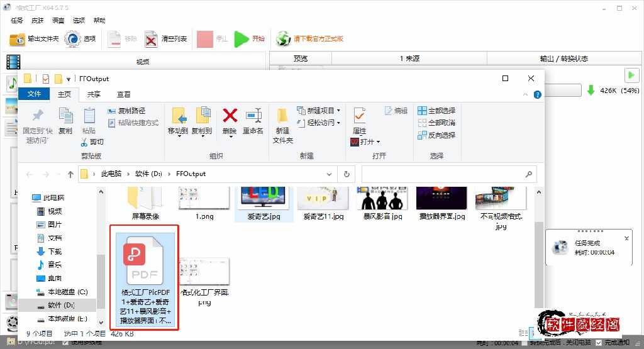Open the 皮肤 skin menu

[x=37, y=20]
